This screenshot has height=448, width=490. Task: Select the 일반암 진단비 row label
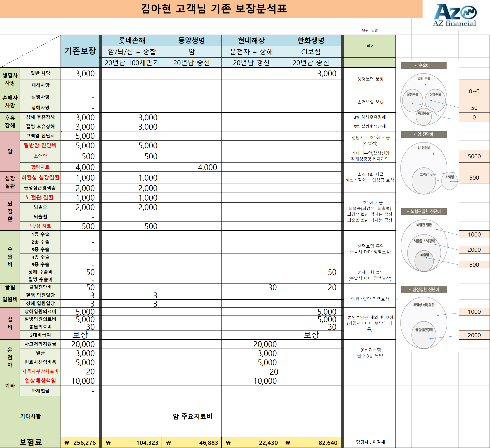[x=40, y=145]
